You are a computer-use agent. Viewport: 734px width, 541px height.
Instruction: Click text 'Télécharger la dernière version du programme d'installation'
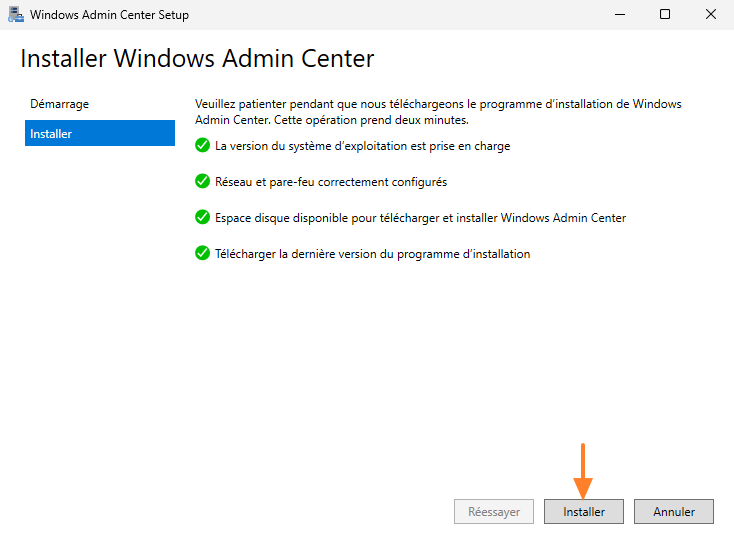(x=373, y=254)
